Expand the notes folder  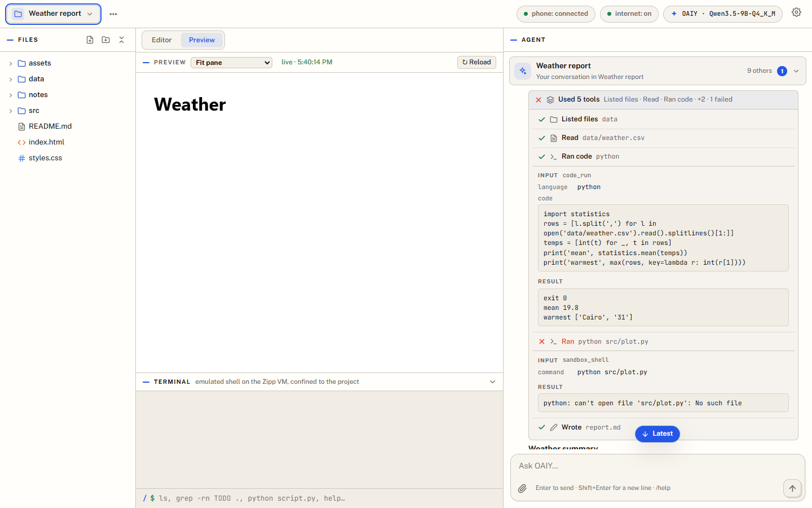pyautogui.click(x=68, y=95)
